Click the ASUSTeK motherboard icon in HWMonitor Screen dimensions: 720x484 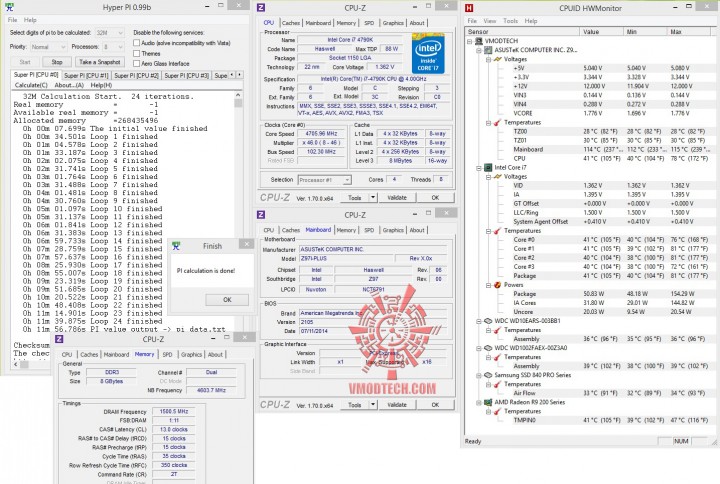(488, 50)
